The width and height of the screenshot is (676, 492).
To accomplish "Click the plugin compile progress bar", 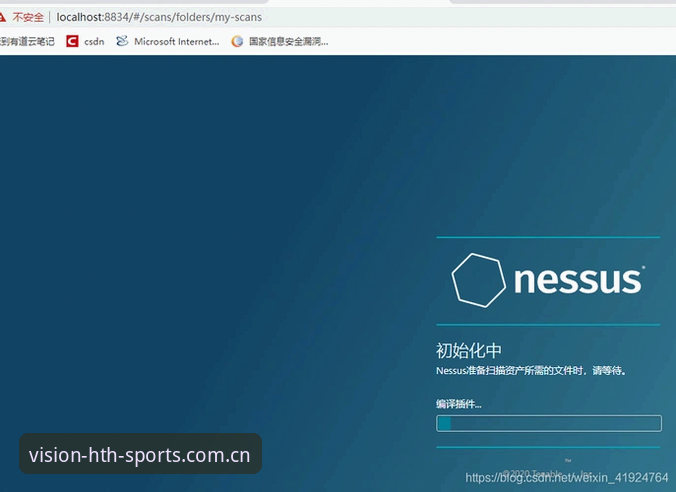I will click(x=549, y=423).
